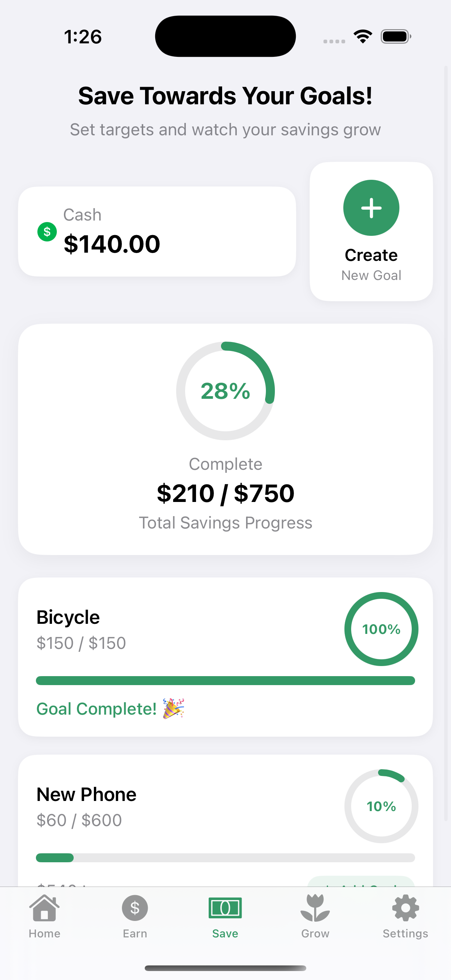Tap the Bicycle 100% progress ring

click(x=381, y=629)
